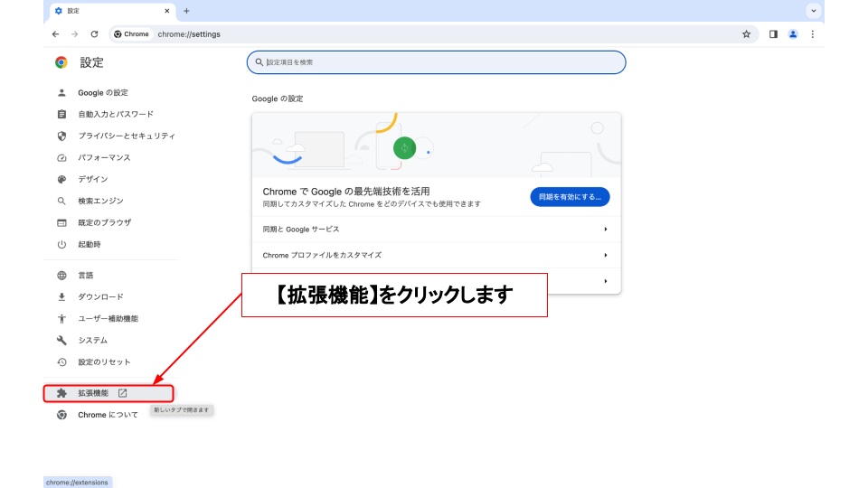Go to パフォーマンス settings section
The height and width of the screenshot is (488, 868).
pyautogui.click(x=104, y=157)
